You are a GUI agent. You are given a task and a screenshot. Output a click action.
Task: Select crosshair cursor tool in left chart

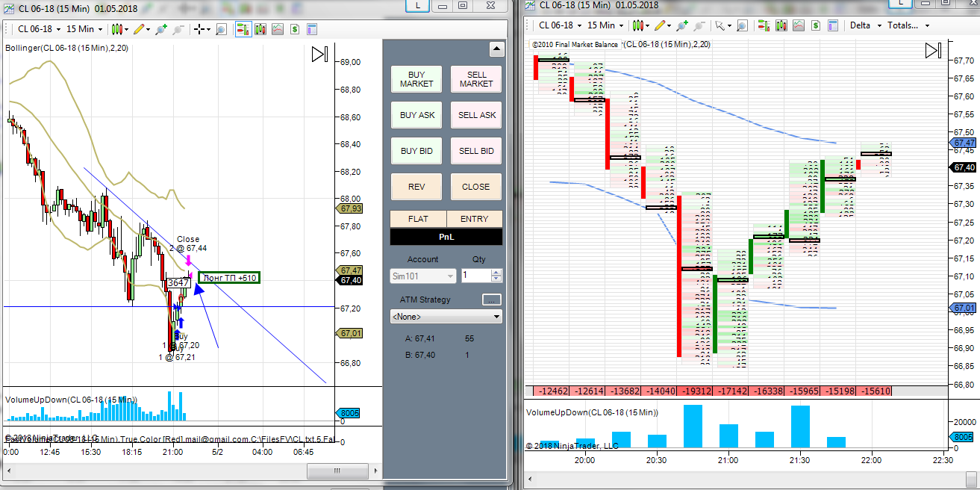pos(202,29)
